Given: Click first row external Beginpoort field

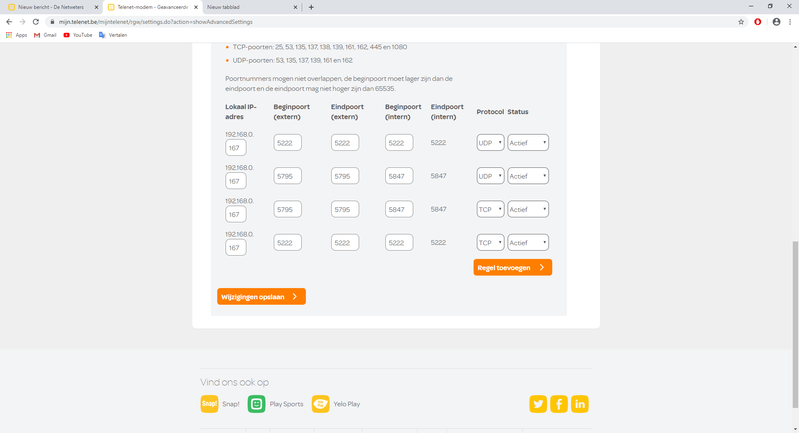Looking at the screenshot, I should pyautogui.click(x=287, y=143).
